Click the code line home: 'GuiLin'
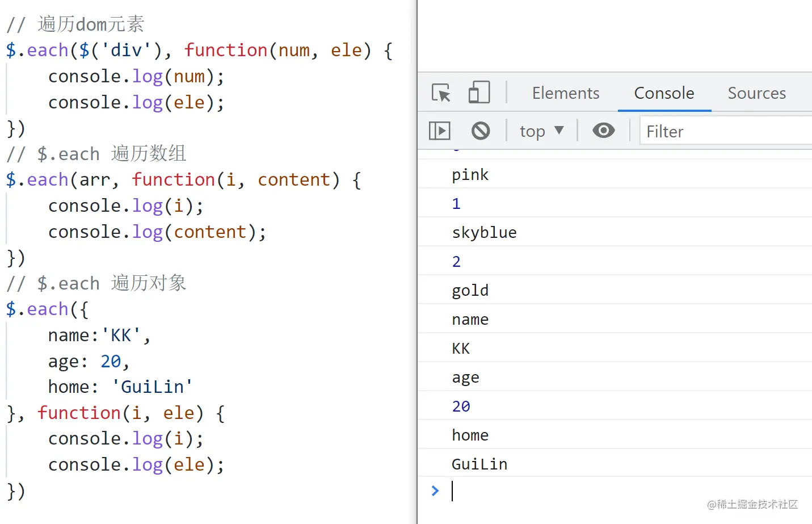Image resolution: width=812 pixels, height=524 pixels. (120, 387)
